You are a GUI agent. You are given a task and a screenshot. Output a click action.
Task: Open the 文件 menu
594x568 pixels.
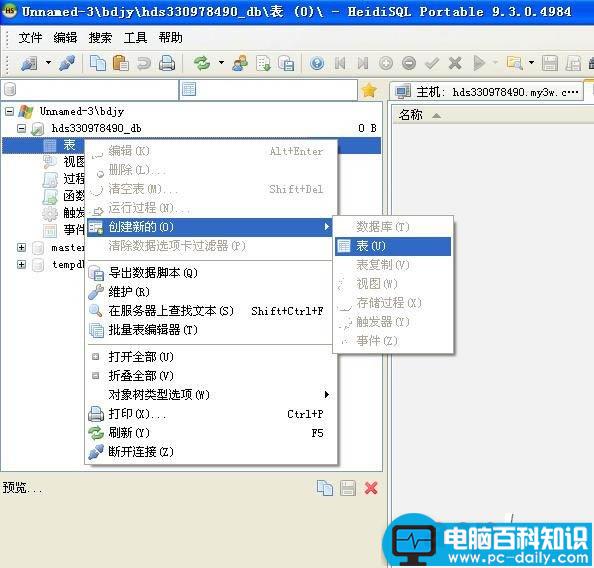click(30, 38)
